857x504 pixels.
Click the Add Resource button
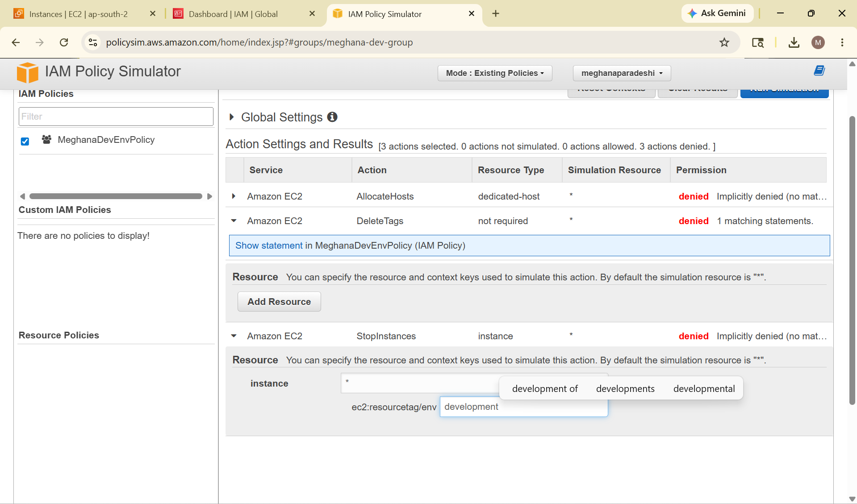[279, 302]
